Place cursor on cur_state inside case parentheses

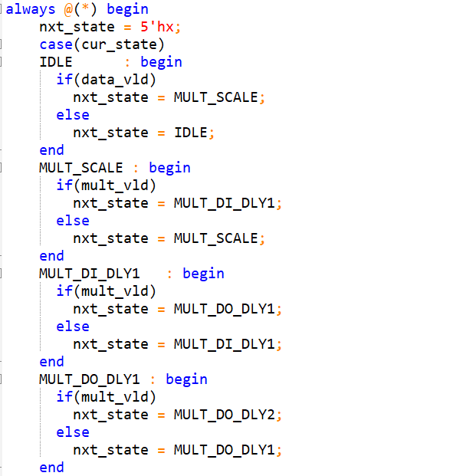point(119,45)
